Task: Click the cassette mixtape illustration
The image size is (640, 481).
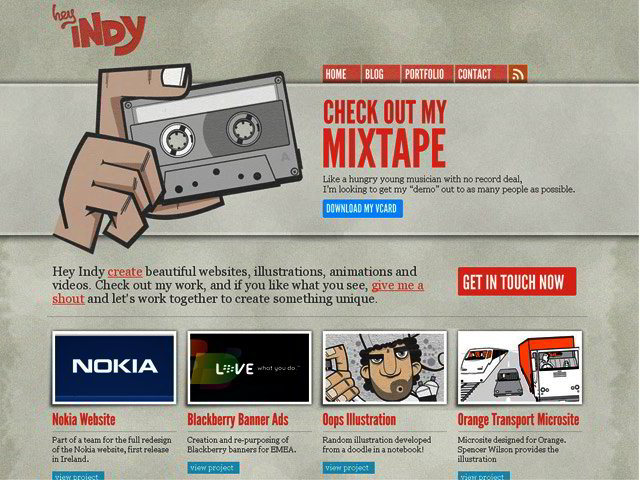Action: (178, 158)
